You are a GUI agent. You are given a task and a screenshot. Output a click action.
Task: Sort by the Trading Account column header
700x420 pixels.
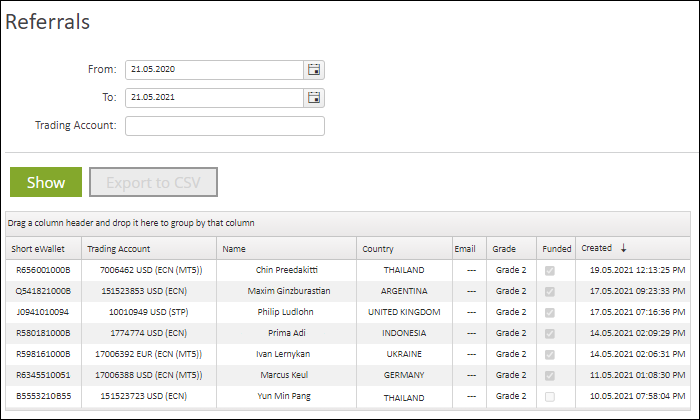tap(119, 249)
